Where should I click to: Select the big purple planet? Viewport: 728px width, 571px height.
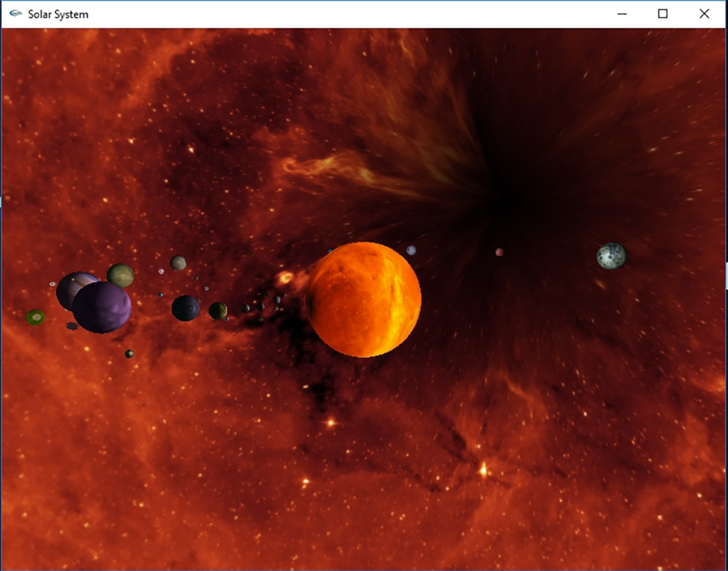tap(102, 308)
